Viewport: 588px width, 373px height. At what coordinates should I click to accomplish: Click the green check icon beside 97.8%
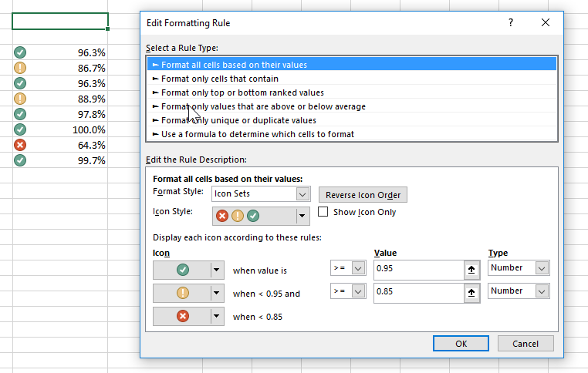coord(20,114)
